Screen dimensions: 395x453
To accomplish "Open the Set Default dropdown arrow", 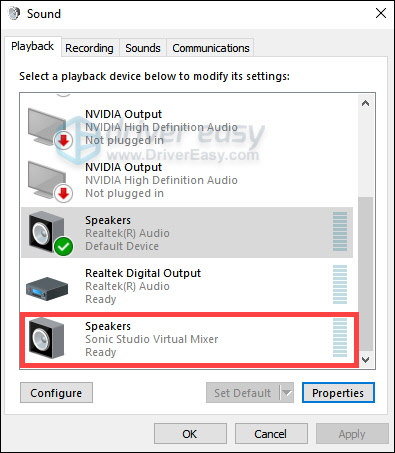I will (287, 393).
